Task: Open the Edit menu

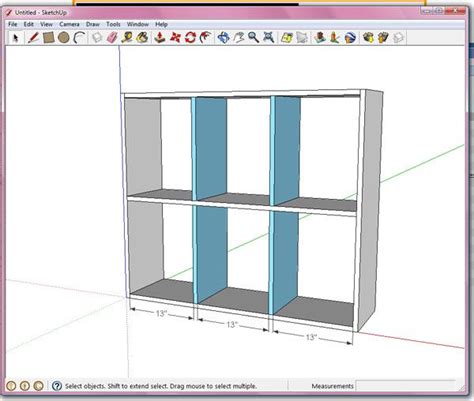Action: 29,24
